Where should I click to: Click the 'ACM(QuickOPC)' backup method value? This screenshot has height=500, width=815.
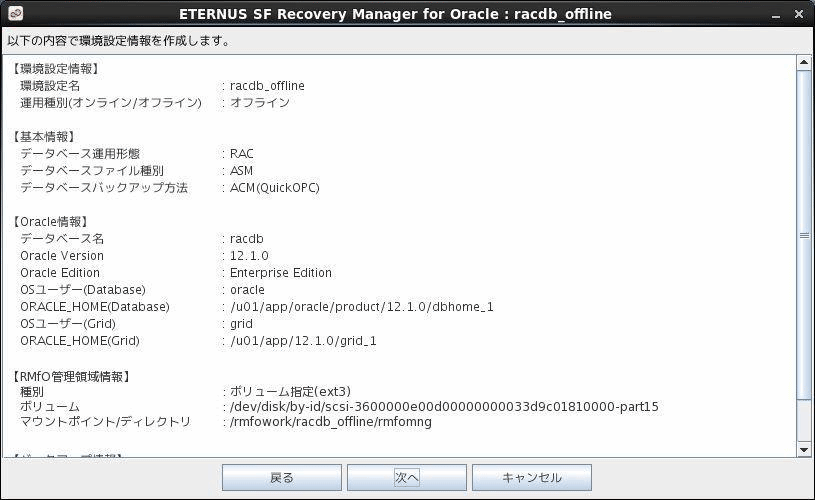point(274,188)
